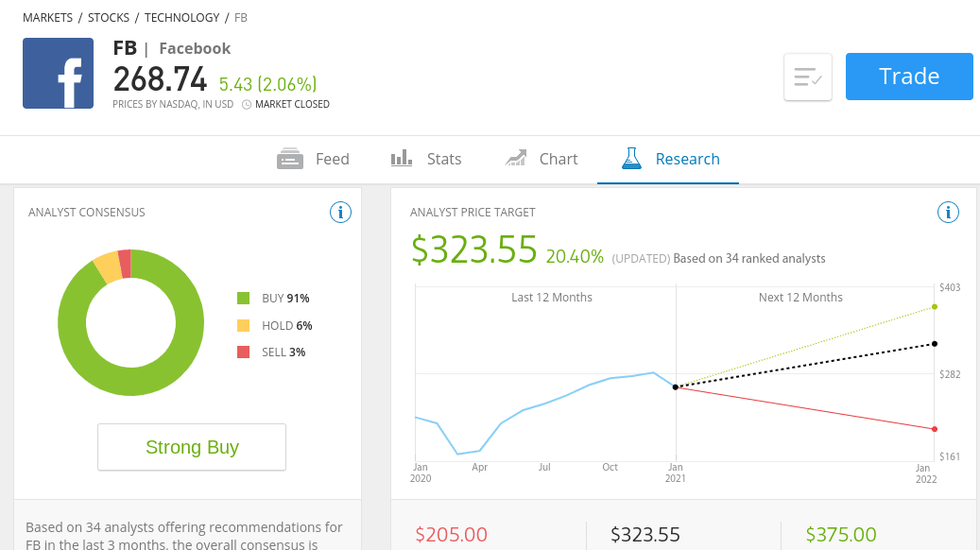Click the Facebook logo thumbnail
The width and height of the screenshot is (980, 550).
click(59, 73)
